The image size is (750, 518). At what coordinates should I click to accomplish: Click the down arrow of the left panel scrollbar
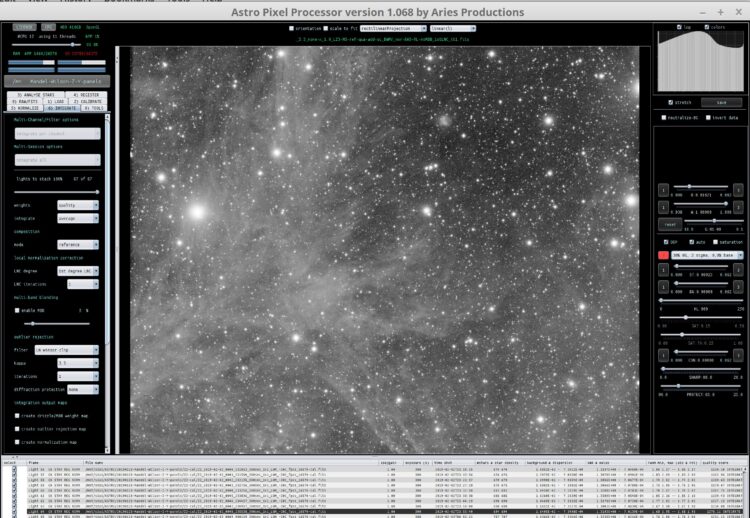(x=107, y=450)
